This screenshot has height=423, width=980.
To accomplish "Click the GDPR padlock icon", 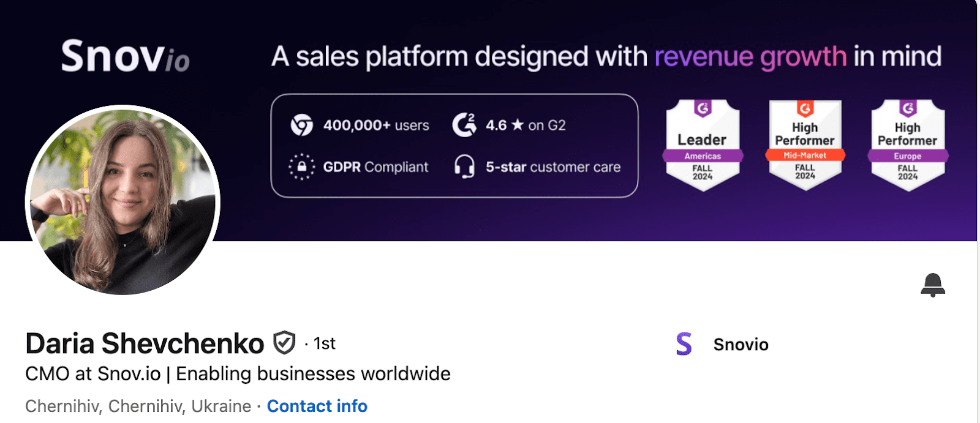I will [301, 167].
